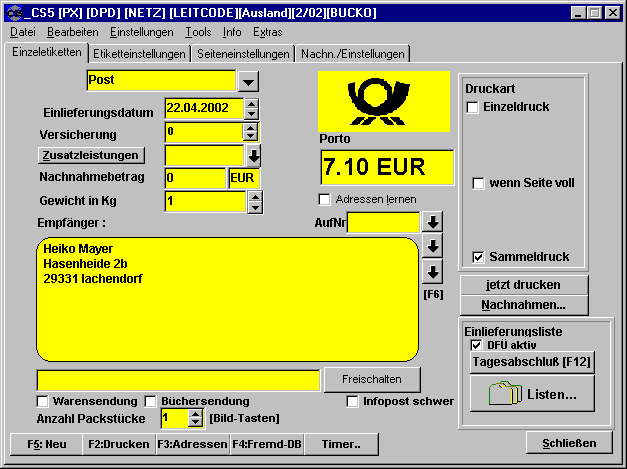The height and width of the screenshot is (469, 627).
Task: Click the Zusatzleistungen text field
Action: (x=204, y=156)
